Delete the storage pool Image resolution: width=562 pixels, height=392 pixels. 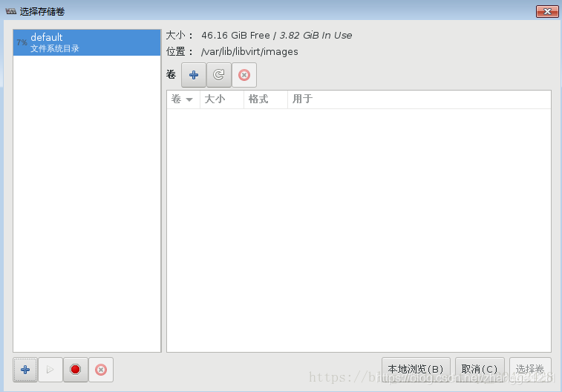click(x=101, y=370)
